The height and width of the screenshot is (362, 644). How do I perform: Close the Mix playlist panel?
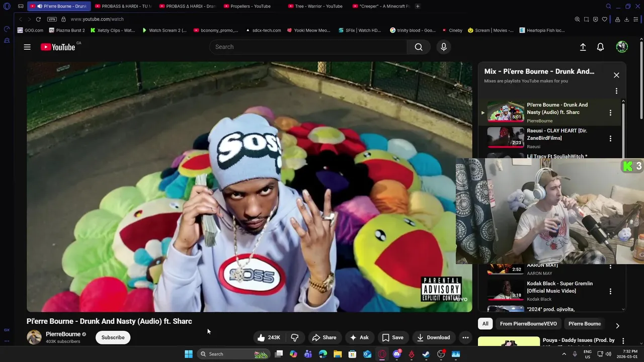[616, 75]
